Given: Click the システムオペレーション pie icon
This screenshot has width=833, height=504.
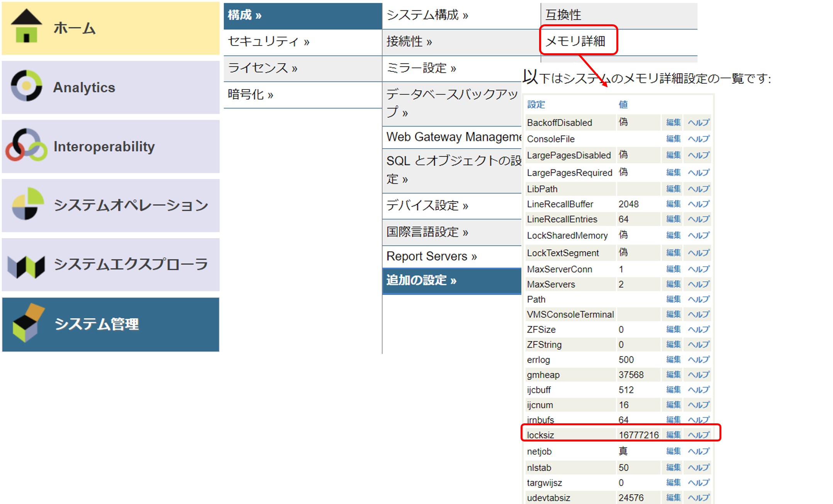Looking at the screenshot, I should [27, 204].
